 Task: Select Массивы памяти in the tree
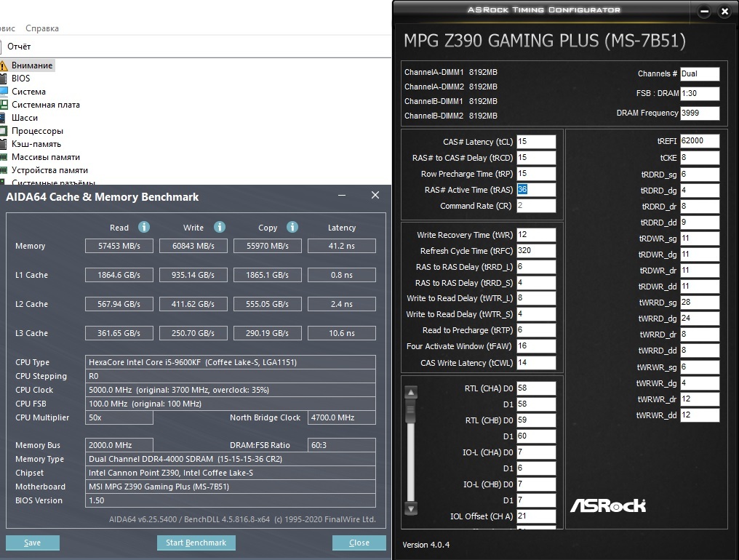(46, 157)
